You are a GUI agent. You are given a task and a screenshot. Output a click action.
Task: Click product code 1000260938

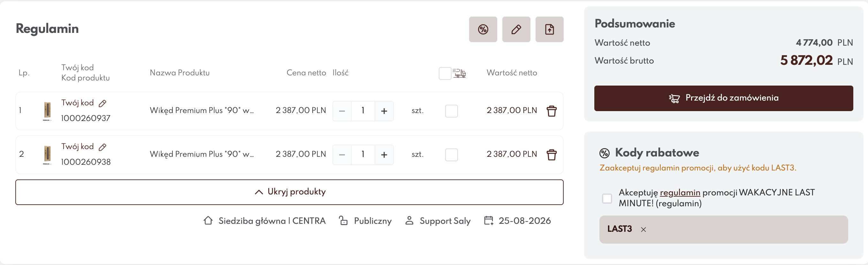(x=86, y=162)
